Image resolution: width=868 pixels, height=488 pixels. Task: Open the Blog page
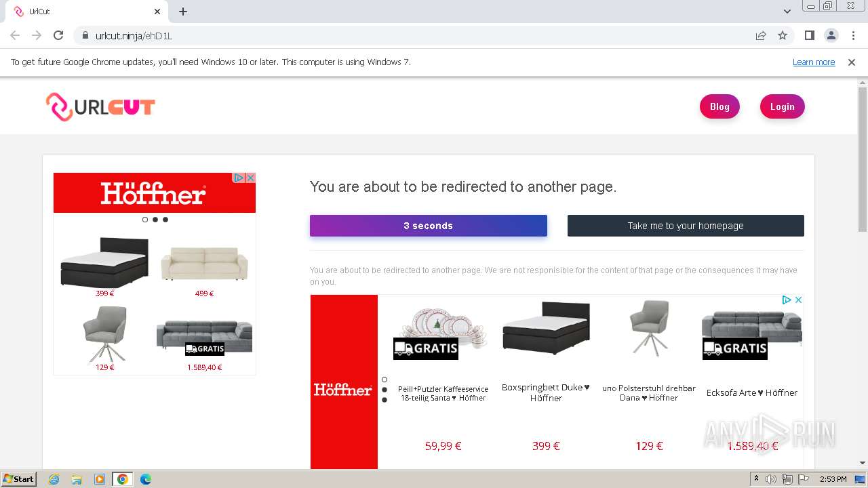pyautogui.click(x=719, y=106)
